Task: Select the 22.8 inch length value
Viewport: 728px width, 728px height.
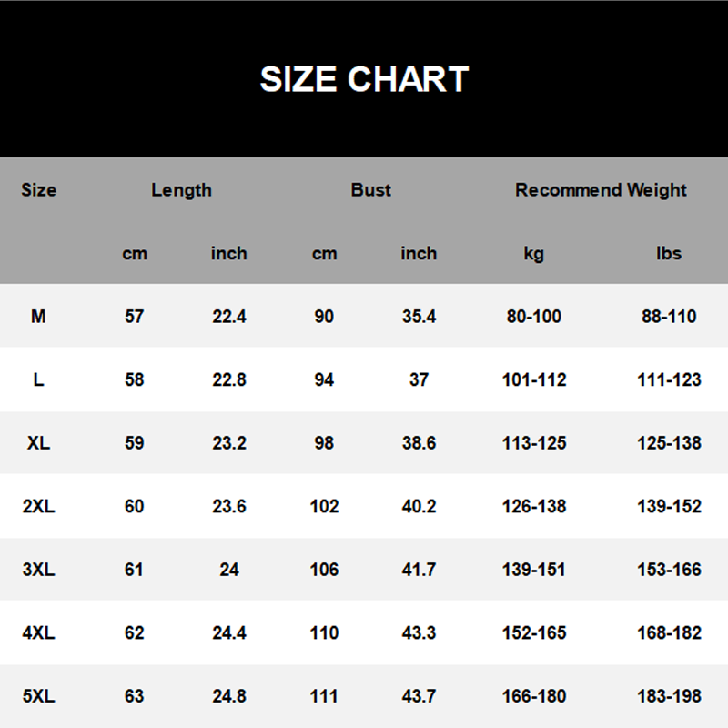Action: pos(228,379)
